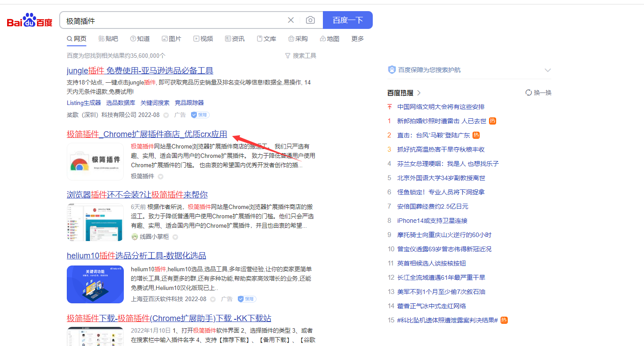This screenshot has width=644, height=346.
Task: Open hot topic 新郎拍婚纱照时遭雷击
Action: coord(442,121)
